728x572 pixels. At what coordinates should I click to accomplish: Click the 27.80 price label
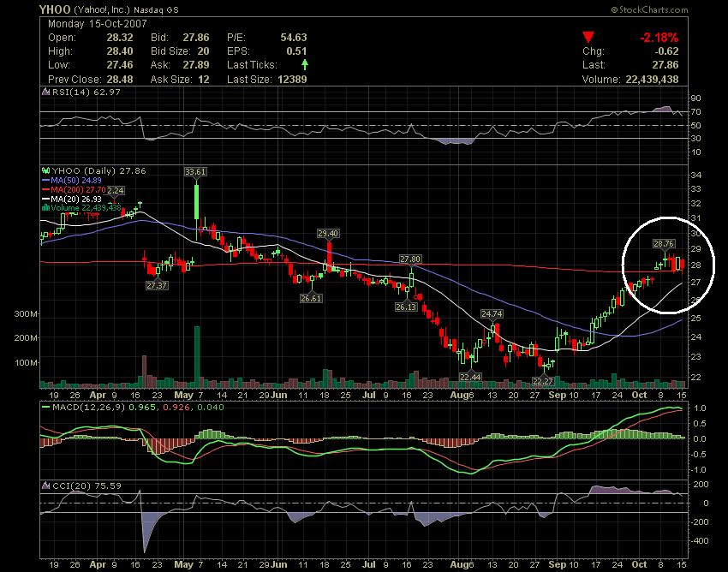[410, 259]
